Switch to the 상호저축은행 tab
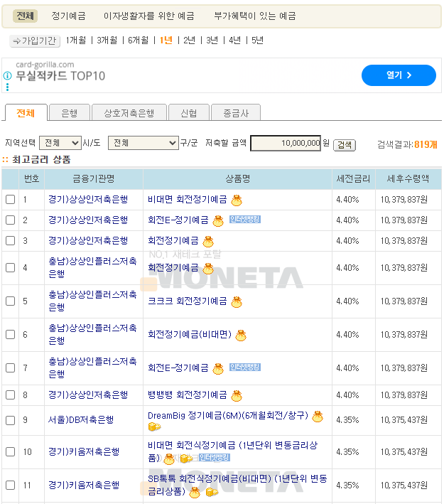Image resolution: width=444 pixels, height=504 pixels. pyautogui.click(x=129, y=112)
